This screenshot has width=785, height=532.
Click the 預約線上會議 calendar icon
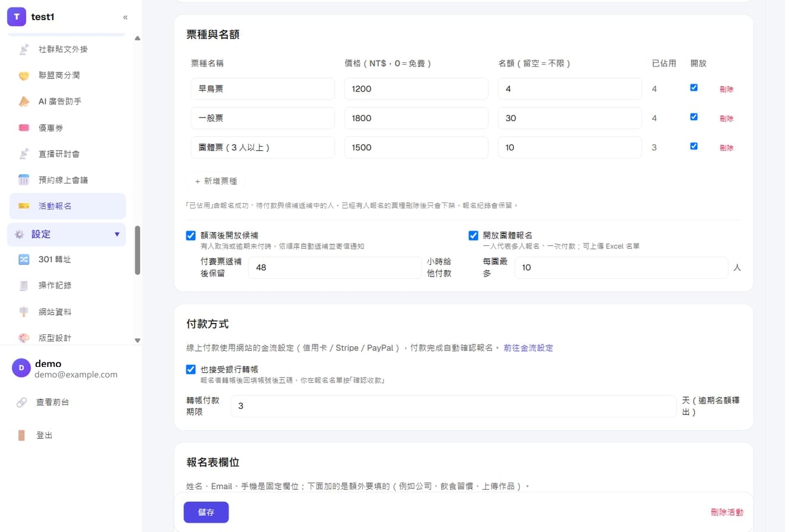click(24, 180)
